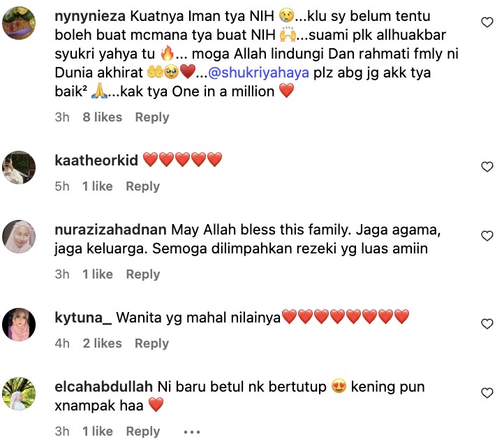Viewport: 504px width, 444px height.
Task: View the 8 likes on nynynieza's comment
Action: tap(102, 117)
